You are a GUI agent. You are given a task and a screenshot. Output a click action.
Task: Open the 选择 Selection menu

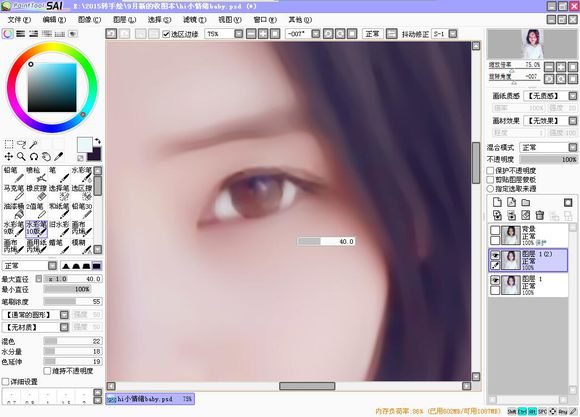[159, 20]
